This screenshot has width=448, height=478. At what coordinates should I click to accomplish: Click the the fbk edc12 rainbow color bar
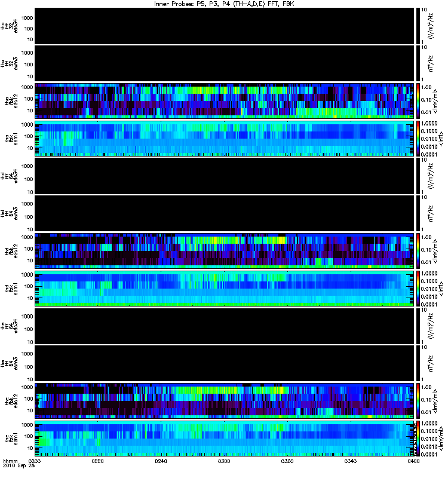[418, 401]
